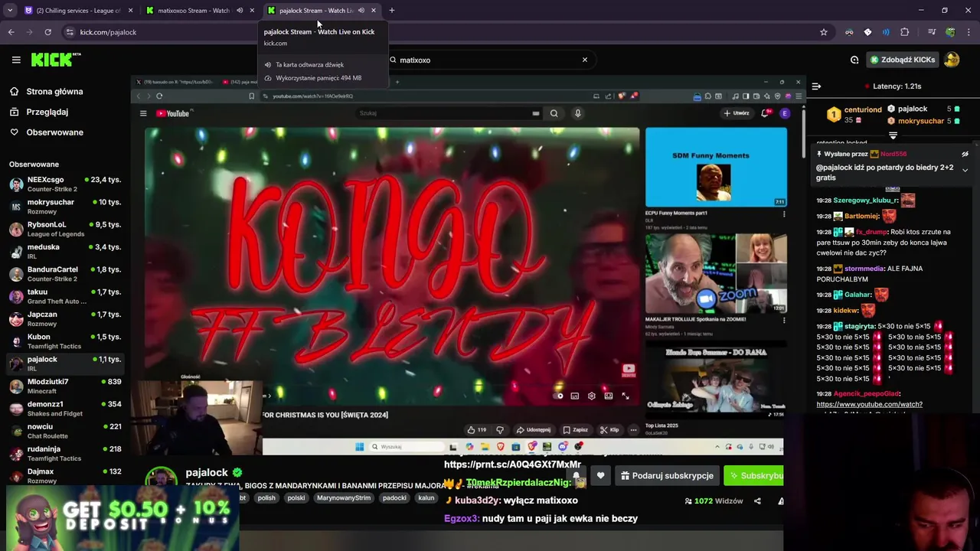The height and width of the screenshot is (551, 980).
Task: Click the padocki tag
Action: tap(394, 498)
